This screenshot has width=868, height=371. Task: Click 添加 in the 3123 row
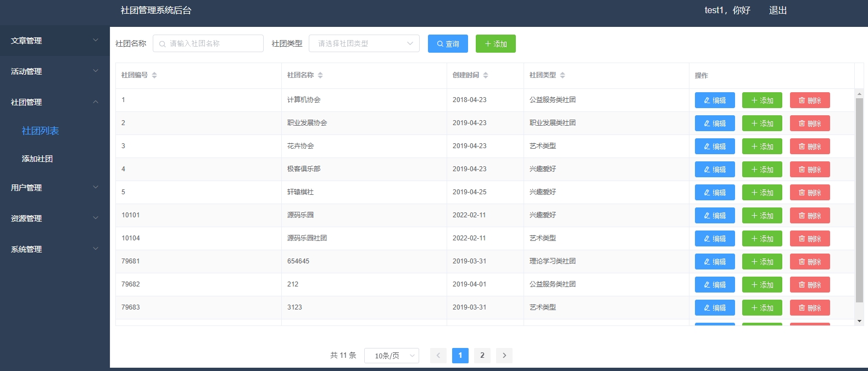click(x=762, y=308)
